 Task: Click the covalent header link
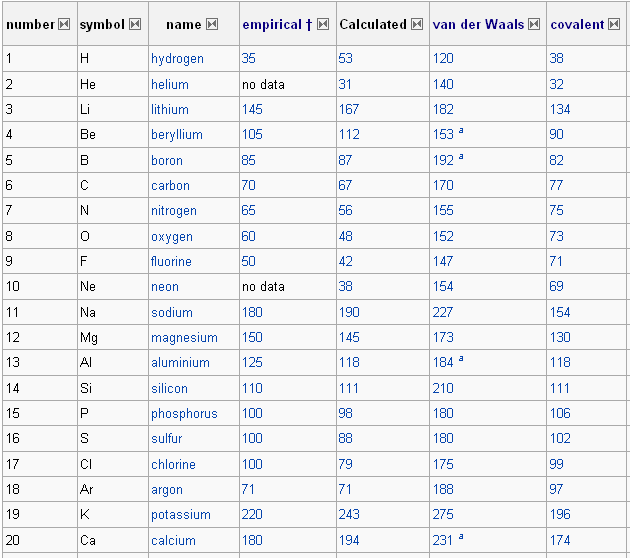577,24
